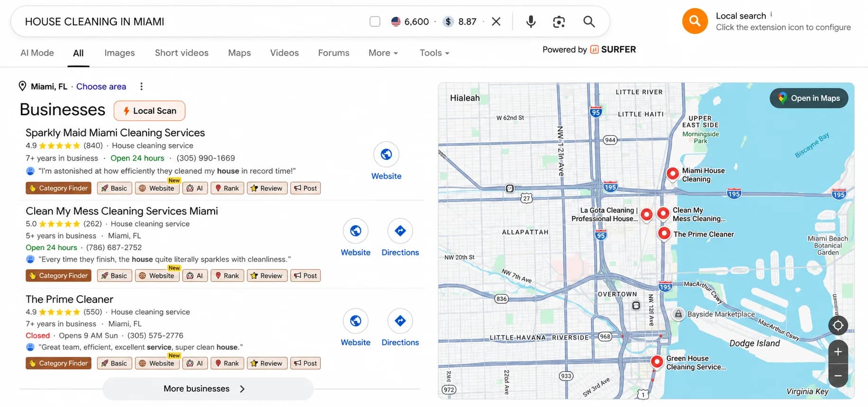Click Bayside Marketplace map marker

[x=678, y=314]
